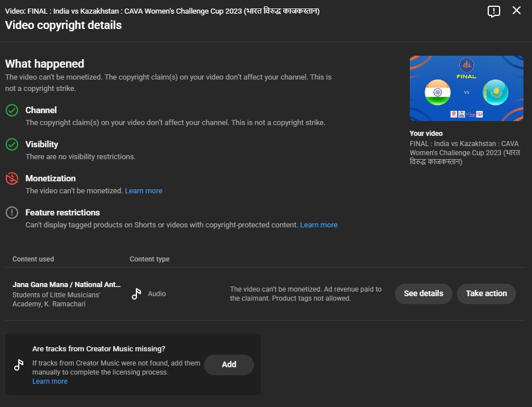The width and height of the screenshot is (532, 407).
Task: Open Learn more link for Creator Music
Action: point(50,381)
